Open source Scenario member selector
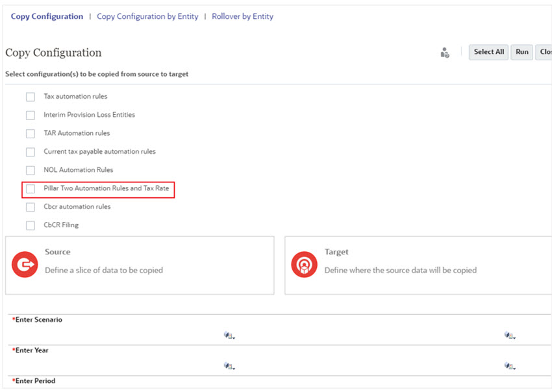Screen dimensions: 552x392 click(x=229, y=336)
